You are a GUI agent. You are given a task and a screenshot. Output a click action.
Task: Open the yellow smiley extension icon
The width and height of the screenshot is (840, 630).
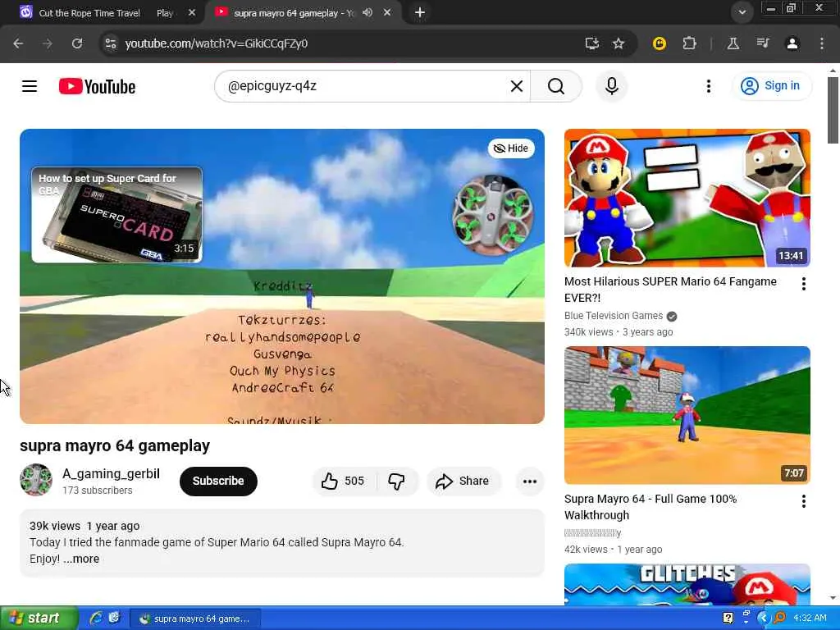tap(660, 43)
